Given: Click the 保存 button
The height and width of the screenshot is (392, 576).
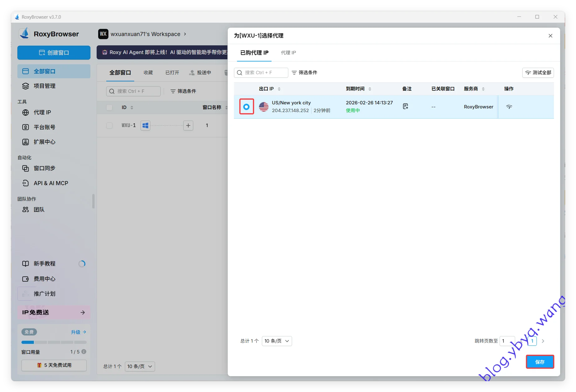Looking at the screenshot, I should pos(540,362).
